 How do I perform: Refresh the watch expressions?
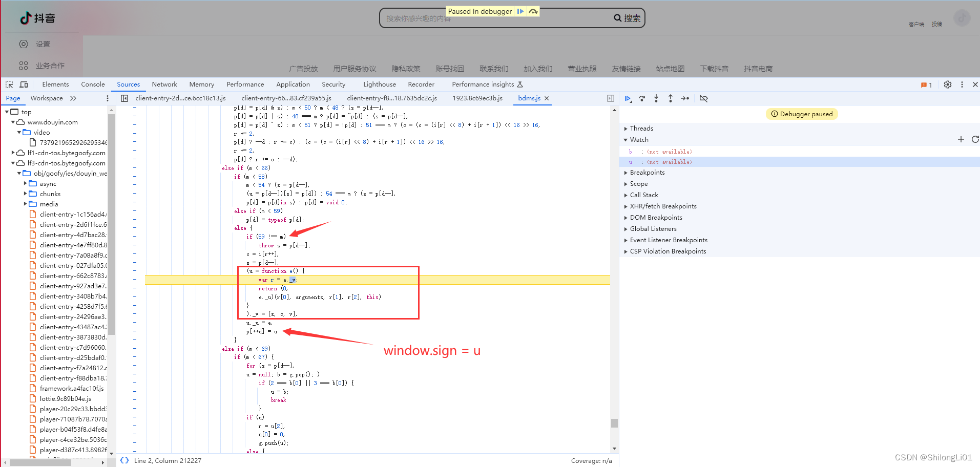[975, 139]
